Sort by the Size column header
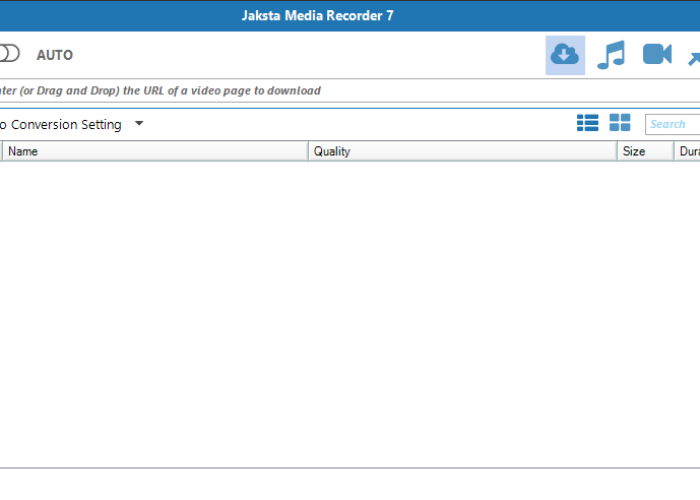This screenshot has width=700, height=500. [646, 151]
